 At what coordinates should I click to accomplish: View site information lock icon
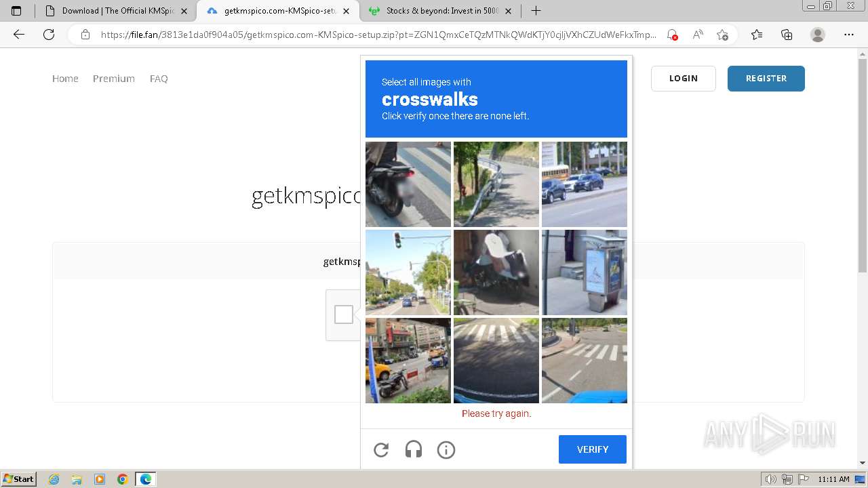click(x=85, y=35)
